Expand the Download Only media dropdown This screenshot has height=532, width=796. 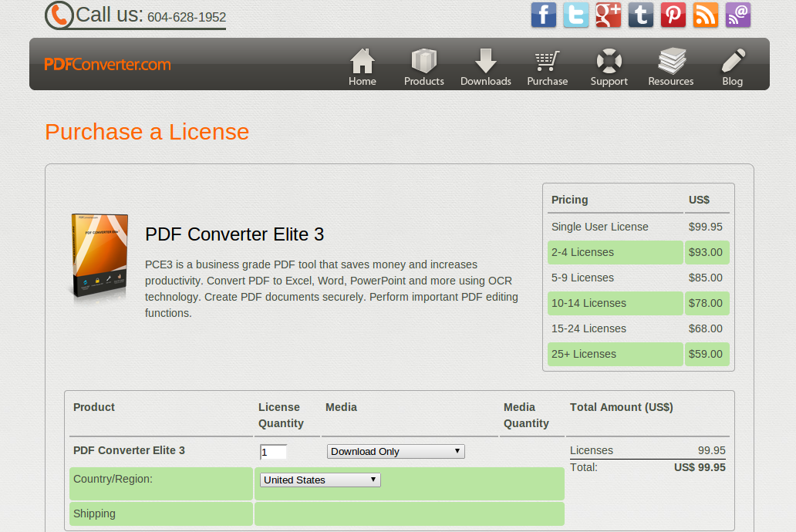(396, 452)
